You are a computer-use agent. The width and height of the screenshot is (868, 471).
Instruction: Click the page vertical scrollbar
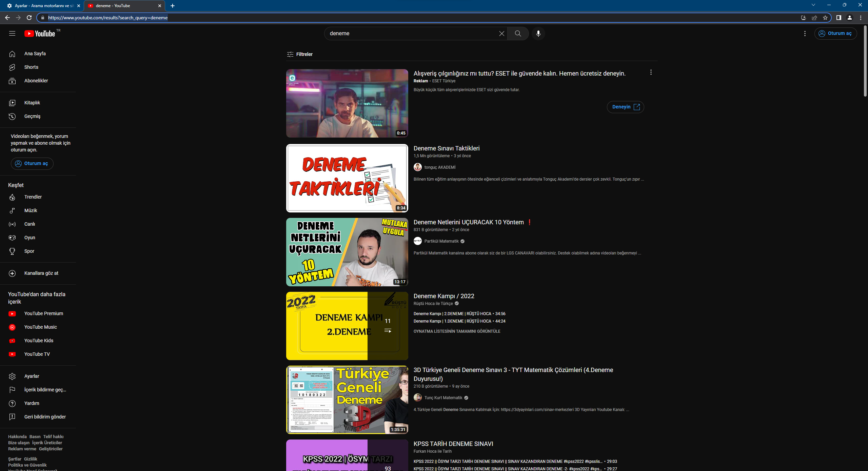tap(865, 61)
